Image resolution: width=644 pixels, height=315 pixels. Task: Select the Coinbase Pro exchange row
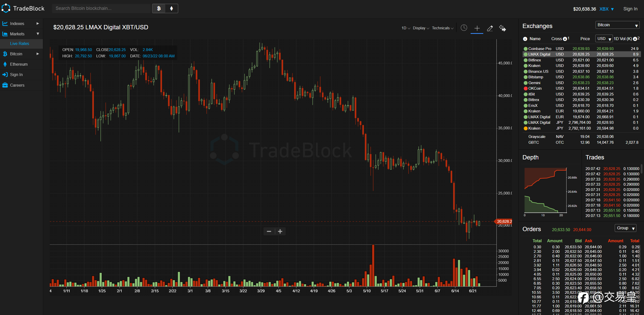[581, 49]
